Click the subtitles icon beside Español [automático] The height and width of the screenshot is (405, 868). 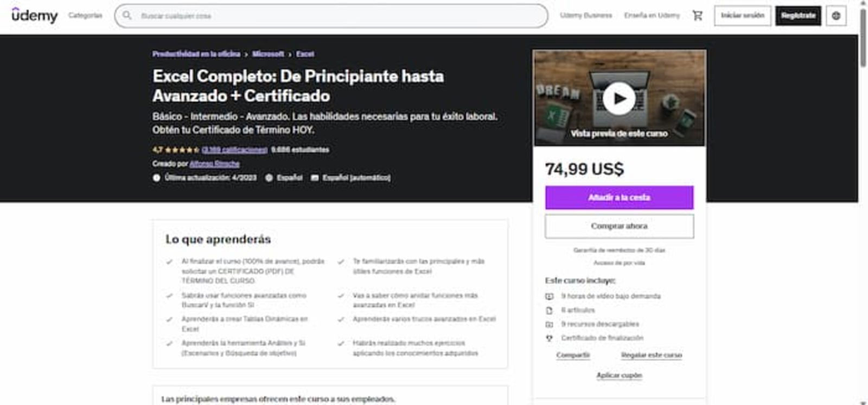tap(315, 178)
